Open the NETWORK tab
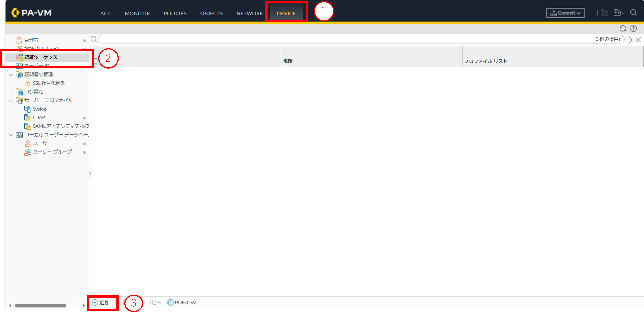This screenshot has height=316, width=644. click(250, 13)
